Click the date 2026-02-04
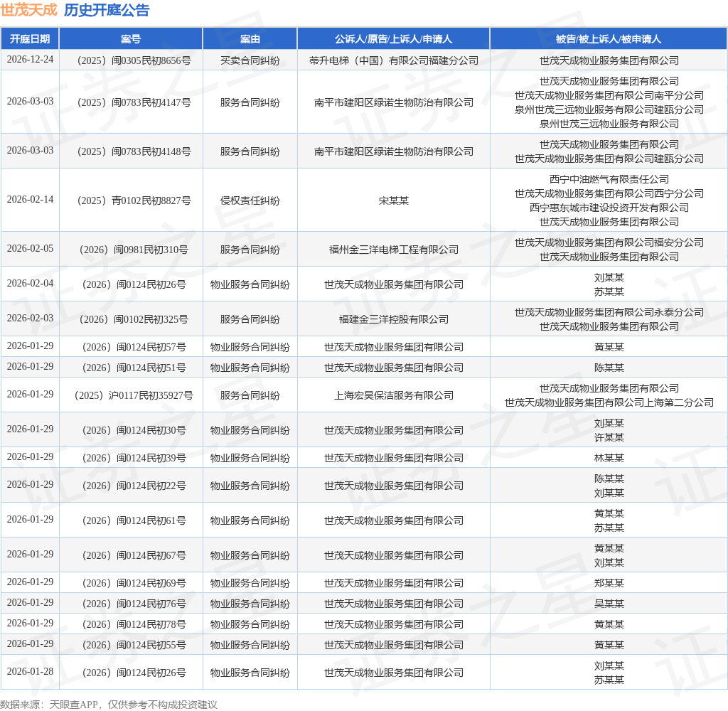This screenshot has height=711, width=728. (x=30, y=283)
